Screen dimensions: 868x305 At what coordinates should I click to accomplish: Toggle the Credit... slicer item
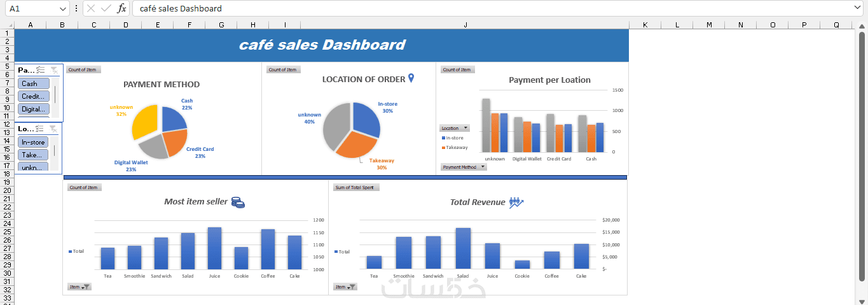[x=34, y=96]
